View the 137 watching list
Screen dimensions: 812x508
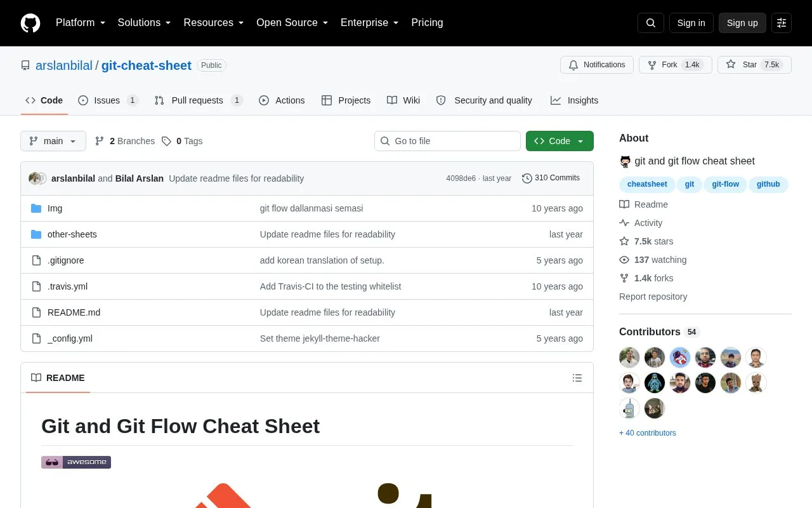tap(653, 260)
